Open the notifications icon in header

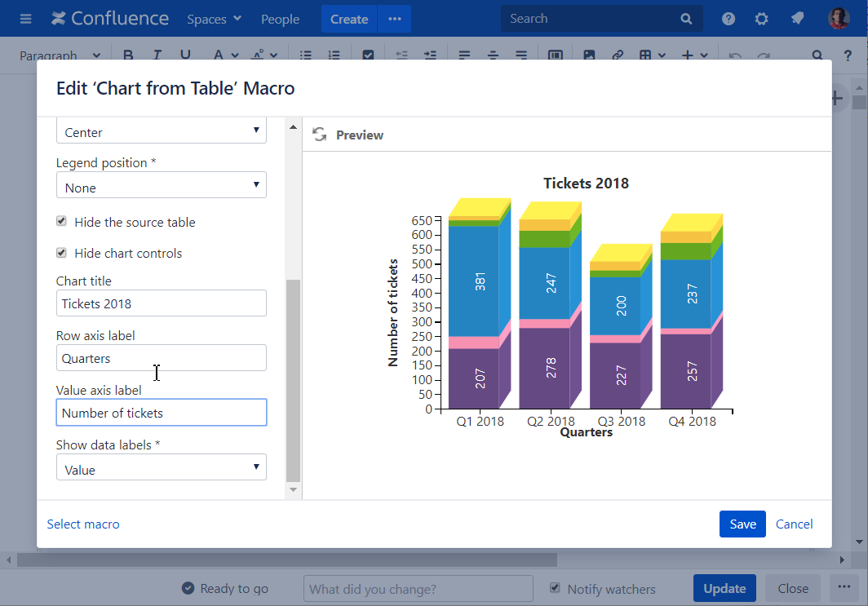click(x=797, y=19)
